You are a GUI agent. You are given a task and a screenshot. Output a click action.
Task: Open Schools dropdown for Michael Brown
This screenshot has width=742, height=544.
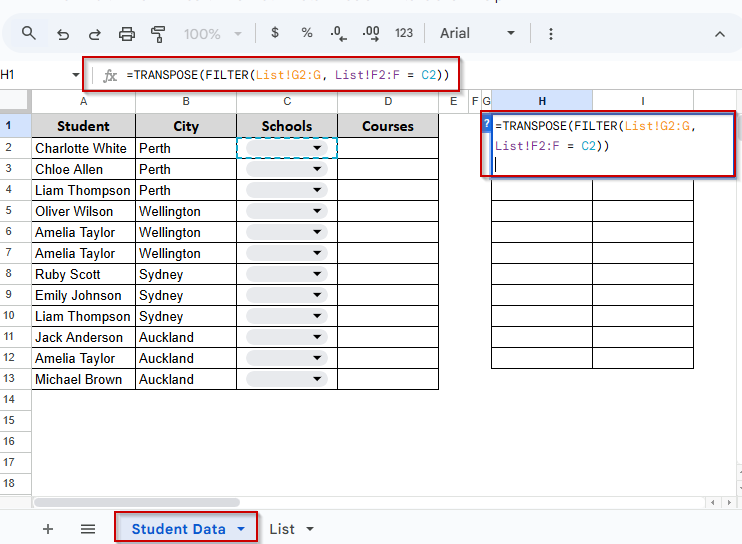click(317, 379)
